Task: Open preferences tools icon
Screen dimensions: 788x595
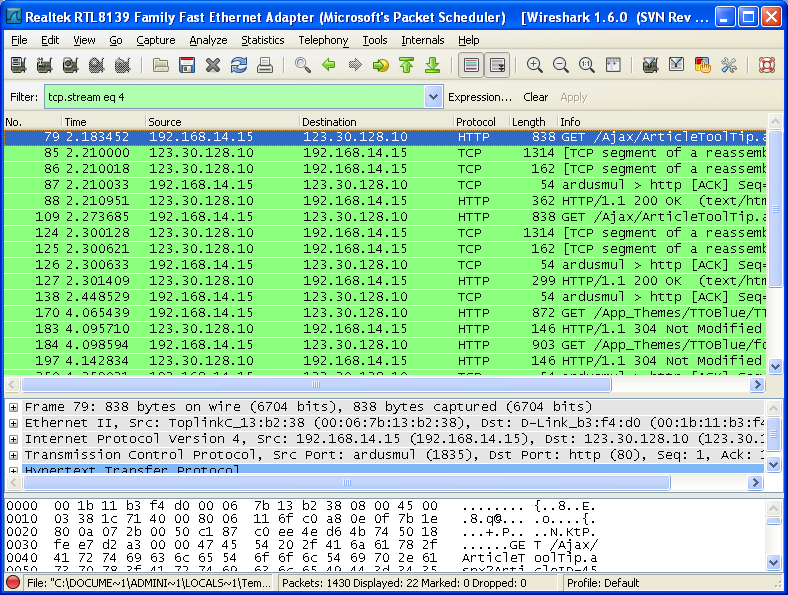Action: point(729,65)
